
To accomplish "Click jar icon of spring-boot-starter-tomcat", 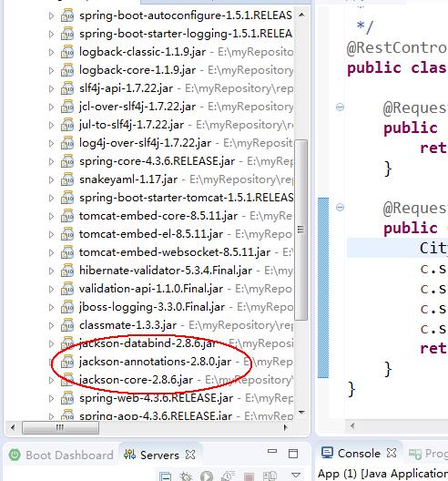I will tap(67, 198).
